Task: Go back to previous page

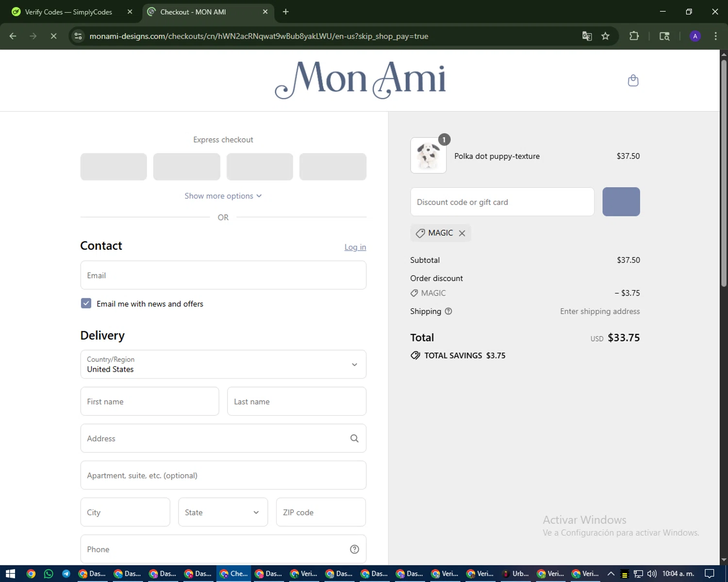Action: point(13,36)
